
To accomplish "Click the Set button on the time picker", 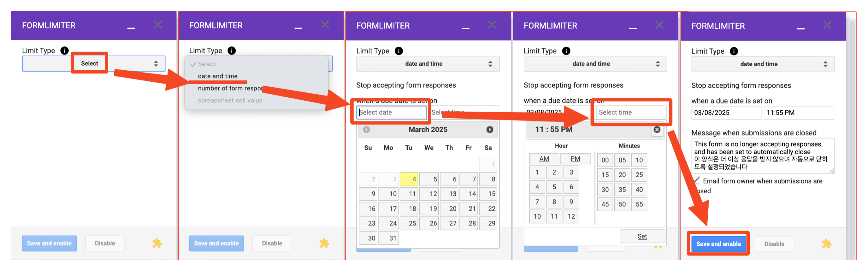I will 642,236.
